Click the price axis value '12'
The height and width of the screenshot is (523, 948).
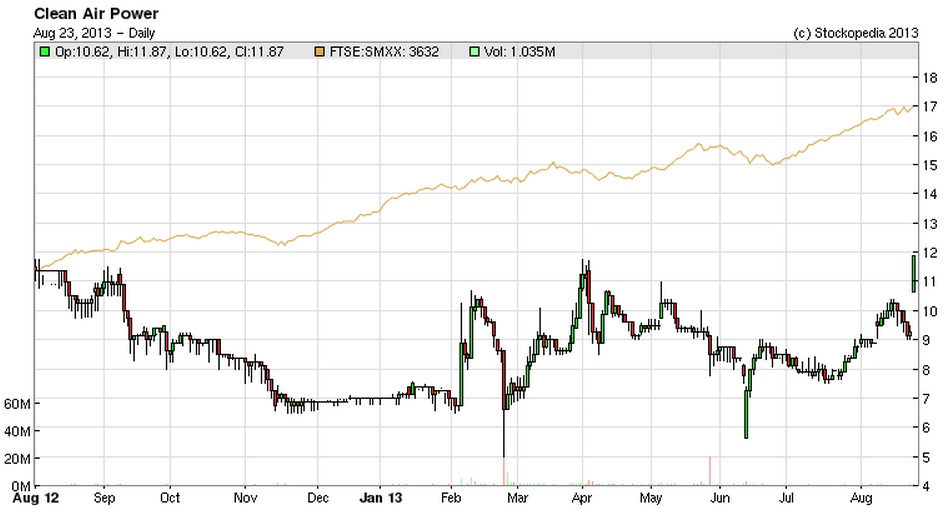(x=930, y=253)
